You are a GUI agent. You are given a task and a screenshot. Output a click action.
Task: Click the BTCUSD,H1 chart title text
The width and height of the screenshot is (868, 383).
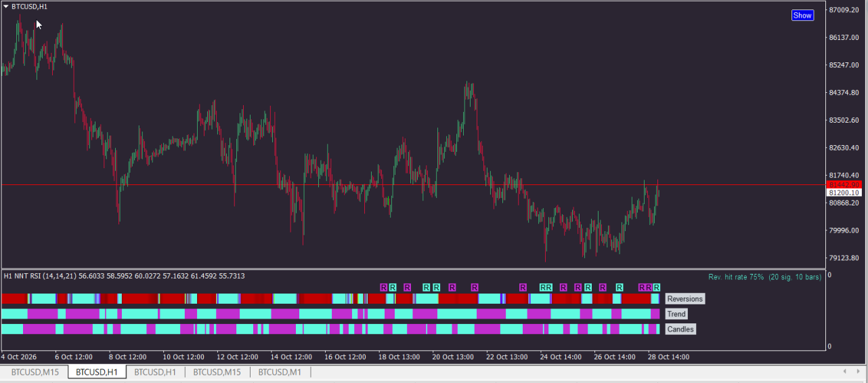point(29,6)
